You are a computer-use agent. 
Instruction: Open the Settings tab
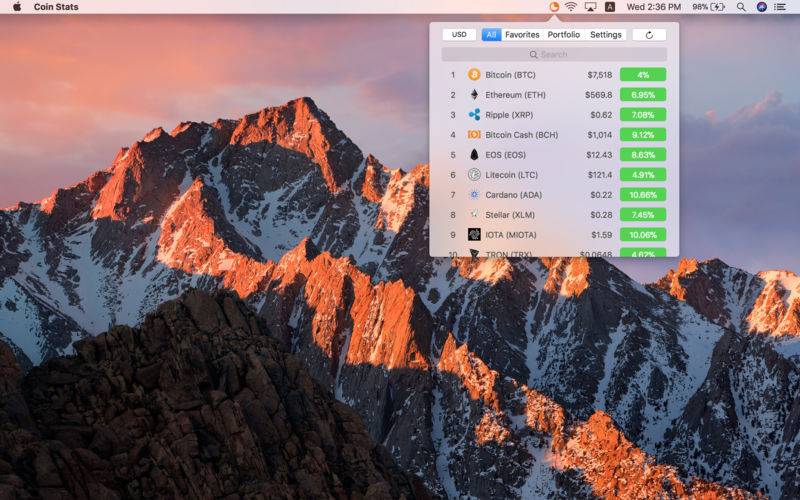pos(606,35)
